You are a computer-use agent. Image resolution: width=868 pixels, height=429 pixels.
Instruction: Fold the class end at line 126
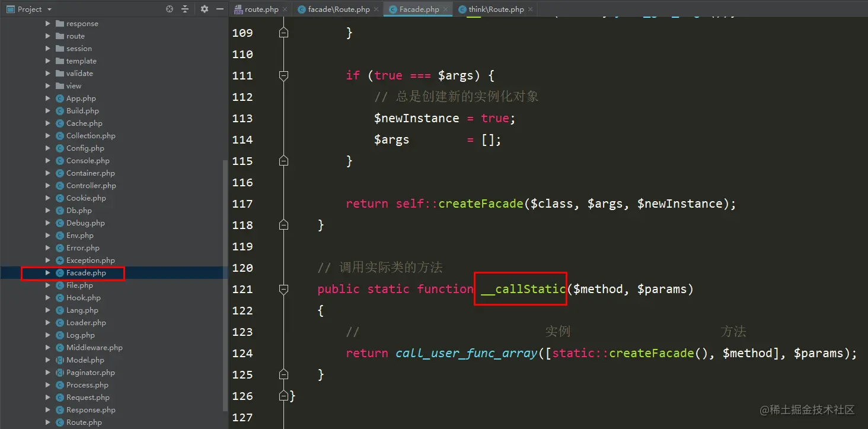[283, 396]
